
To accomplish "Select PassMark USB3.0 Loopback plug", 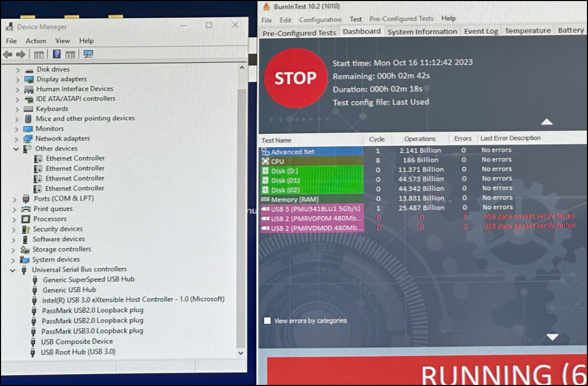I will click(x=92, y=331).
